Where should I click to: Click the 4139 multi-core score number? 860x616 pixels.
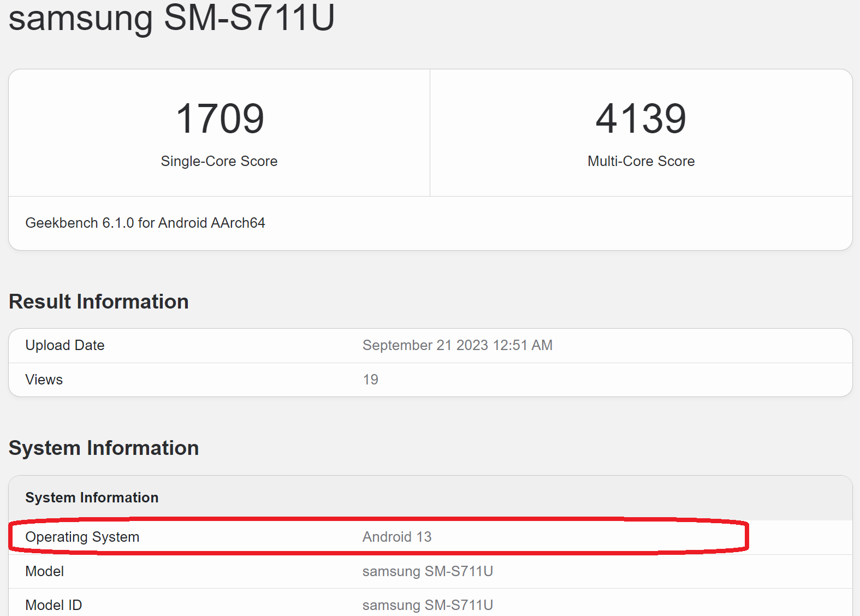coord(640,119)
